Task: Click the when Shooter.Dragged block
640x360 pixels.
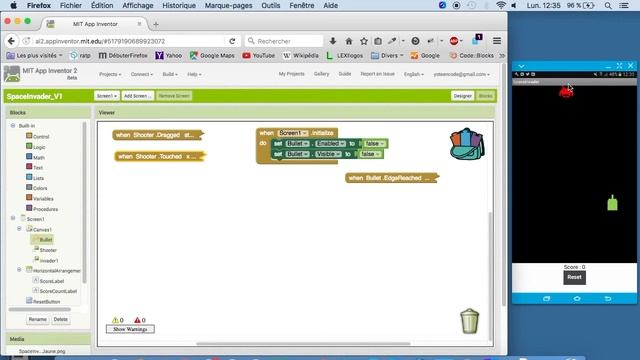Action: [158, 135]
